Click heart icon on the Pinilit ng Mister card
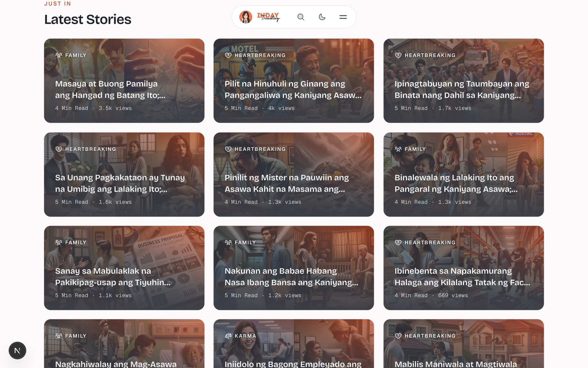 (228, 149)
